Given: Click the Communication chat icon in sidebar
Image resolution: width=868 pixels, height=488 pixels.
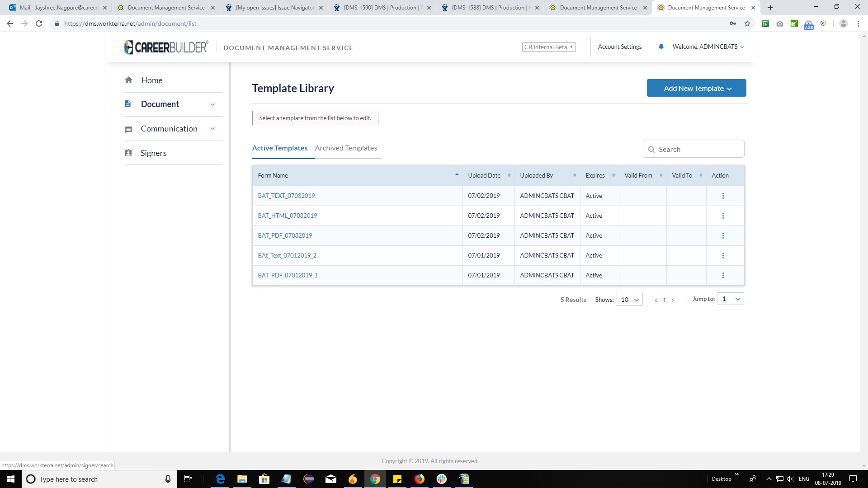Looking at the screenshot, I should click(128, 129).
